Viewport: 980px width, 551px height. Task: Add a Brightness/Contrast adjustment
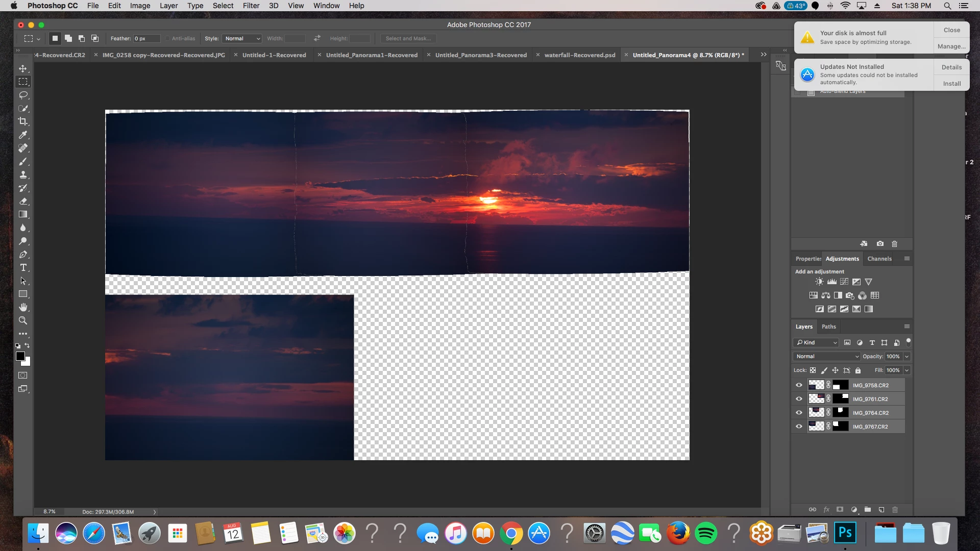(819, 282)
